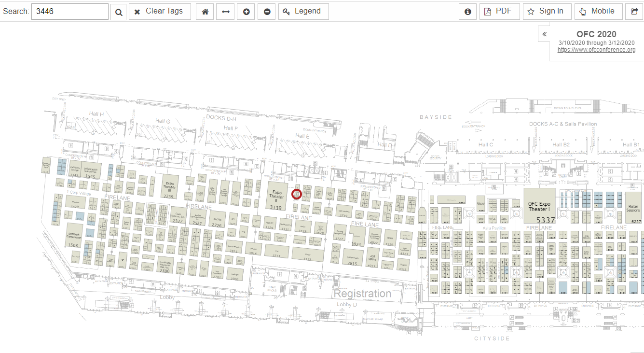Click in the Search input field
Screen dimensions: 644x353
(70, 12)
